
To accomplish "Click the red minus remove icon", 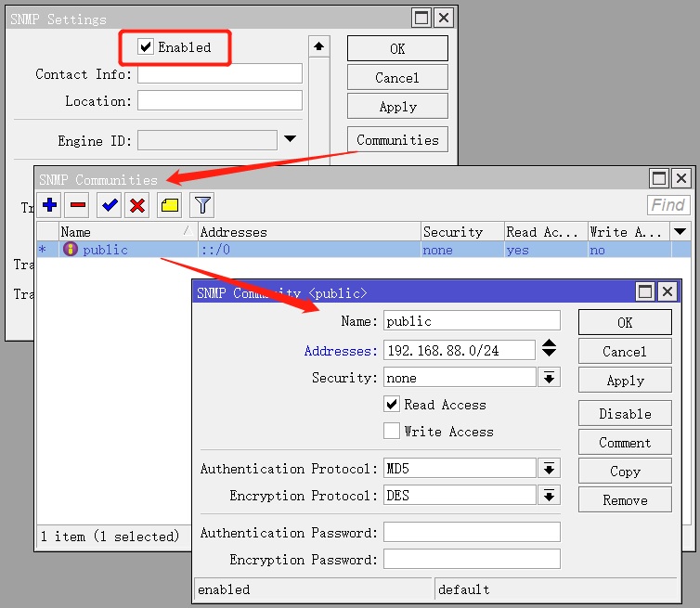I will [78, 205].
